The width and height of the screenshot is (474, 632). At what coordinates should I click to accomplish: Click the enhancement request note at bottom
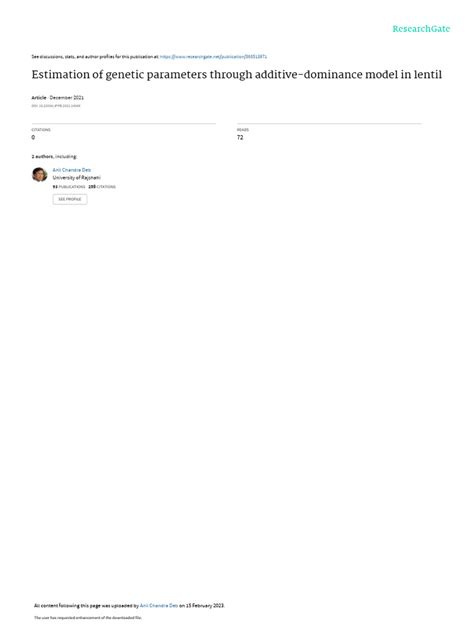coord(88,617)
